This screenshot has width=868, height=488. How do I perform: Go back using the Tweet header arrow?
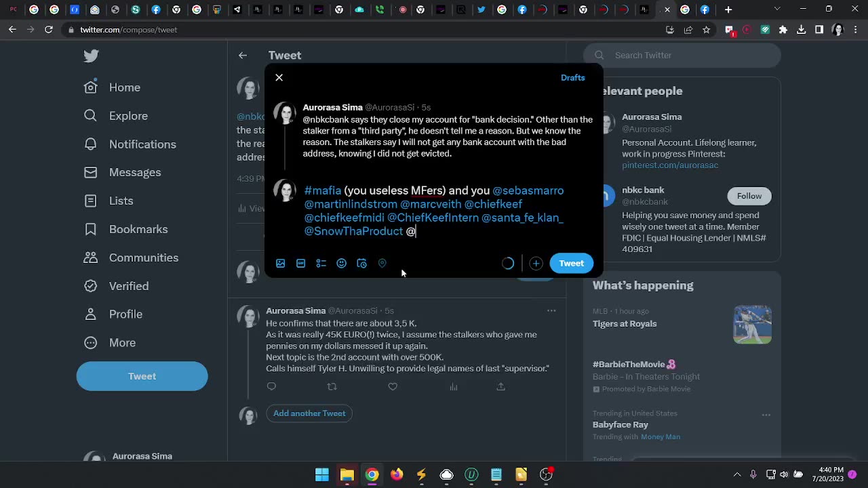[243, 56]
